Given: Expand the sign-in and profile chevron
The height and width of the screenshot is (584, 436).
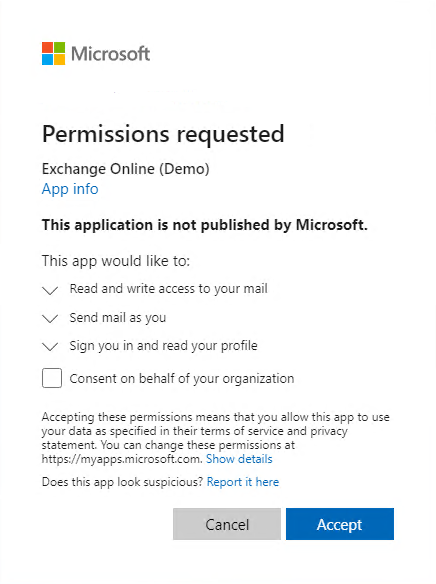Looking at the screenshot, I should (x=50, y=347).
